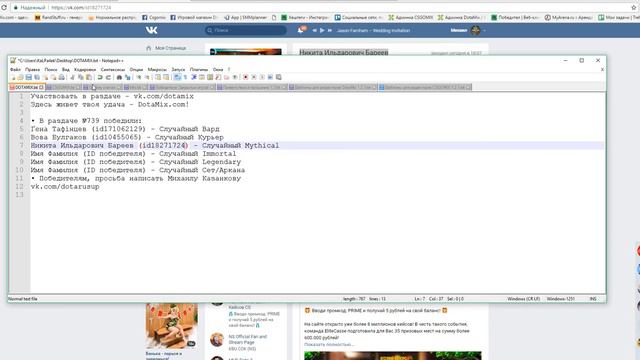The image size is (640, 360).
Task: Click the 'RandStuff.ru' bookmark
Action: coord(59,18)
